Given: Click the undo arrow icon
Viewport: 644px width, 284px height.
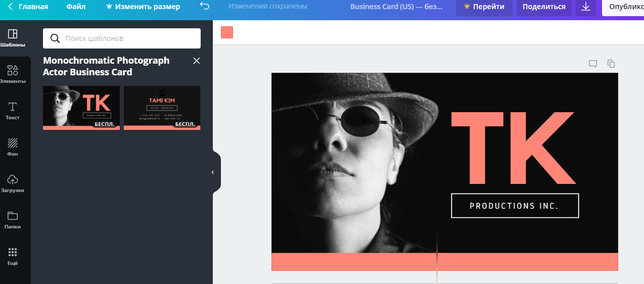Looking at the screenshot, I should (204, 7).
